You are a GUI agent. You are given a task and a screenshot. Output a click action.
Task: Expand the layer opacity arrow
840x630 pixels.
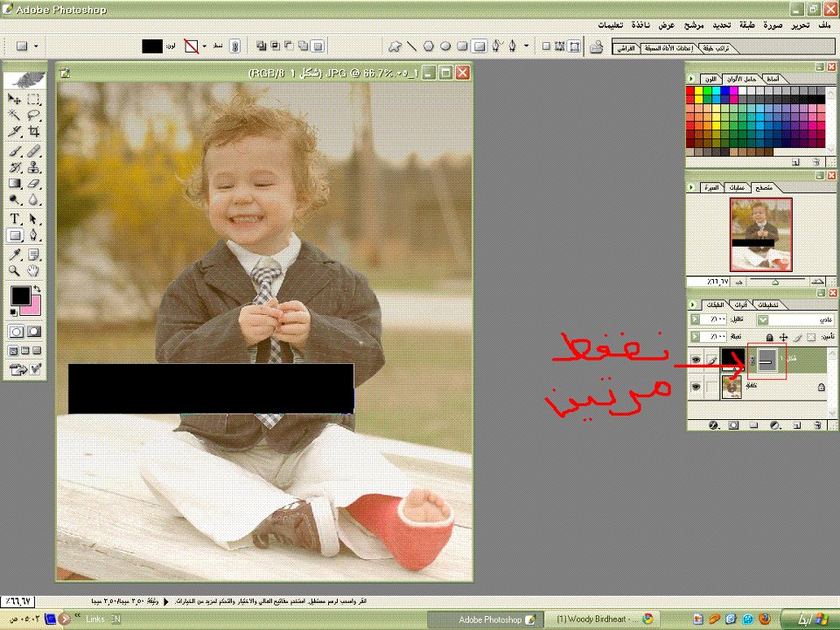click(696, 320)
